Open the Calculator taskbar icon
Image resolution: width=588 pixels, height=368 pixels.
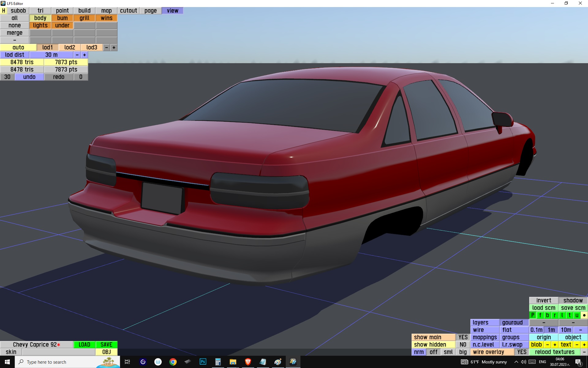point(218,362)
